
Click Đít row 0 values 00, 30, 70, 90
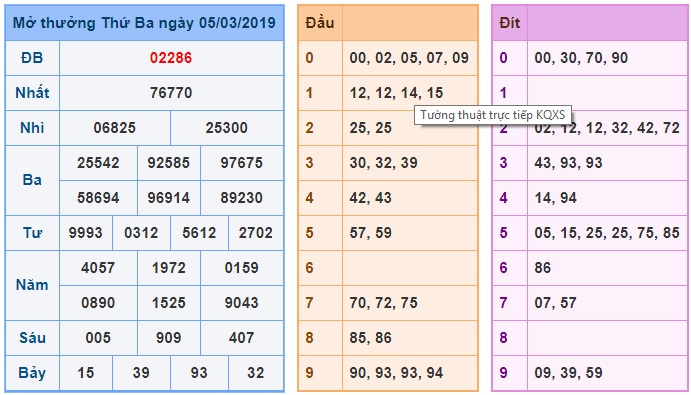click(x=581, y=58)
